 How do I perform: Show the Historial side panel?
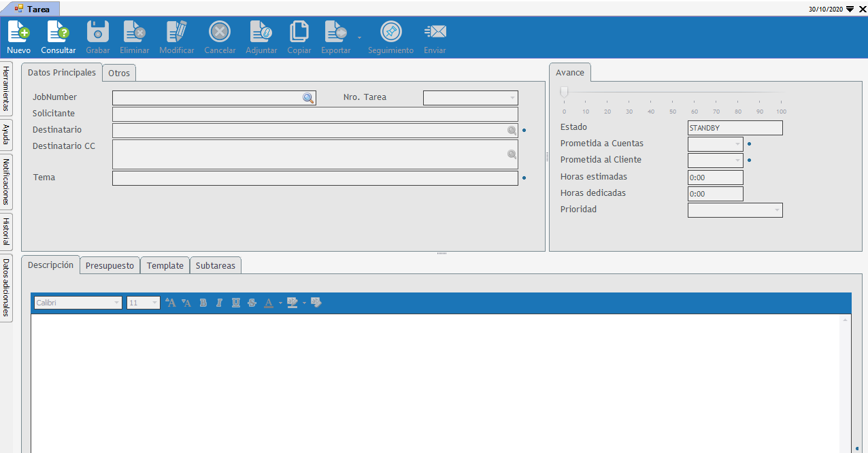[x=6, y=231]
